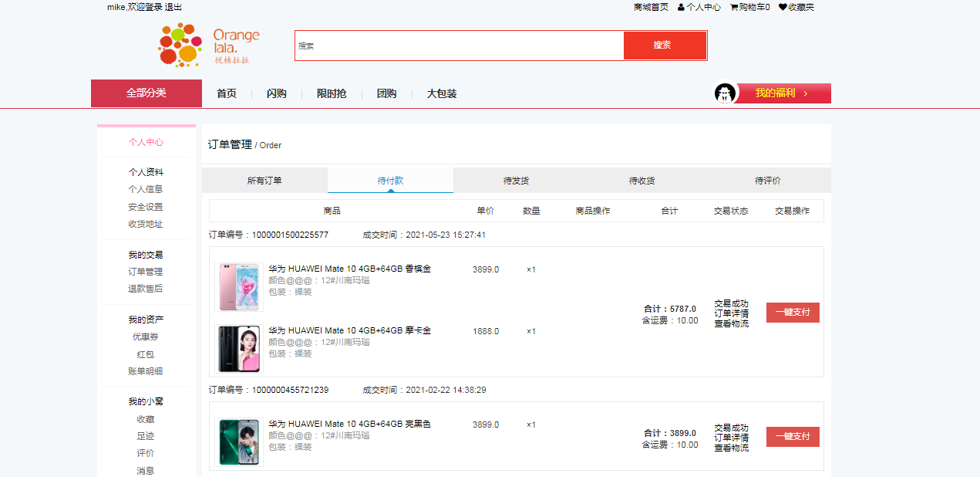Screen dimensions: 980x477
Task: Open 查看物流 for the 5787.0 order
Action: tap(731, 323)
